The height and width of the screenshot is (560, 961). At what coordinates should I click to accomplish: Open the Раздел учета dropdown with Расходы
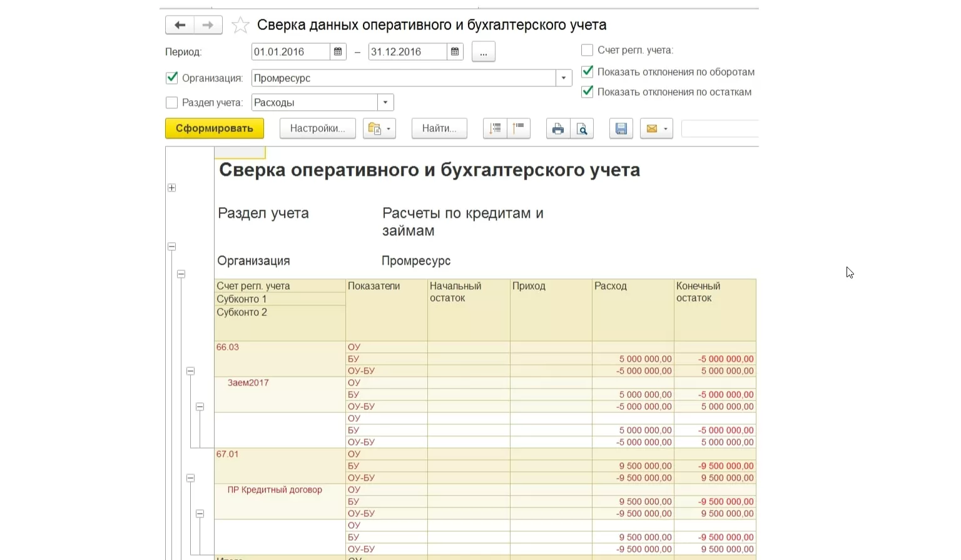click(x=385, y=103)
